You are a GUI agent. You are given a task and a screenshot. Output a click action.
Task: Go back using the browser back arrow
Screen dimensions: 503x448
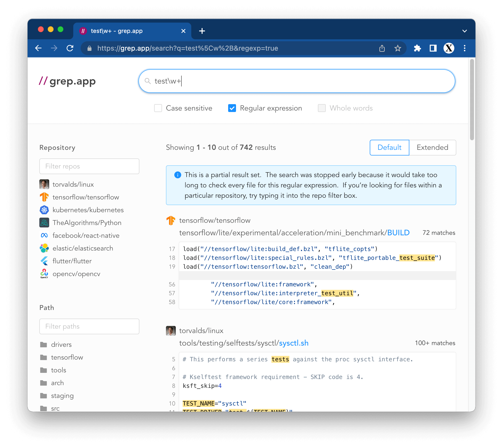point(38,48)
